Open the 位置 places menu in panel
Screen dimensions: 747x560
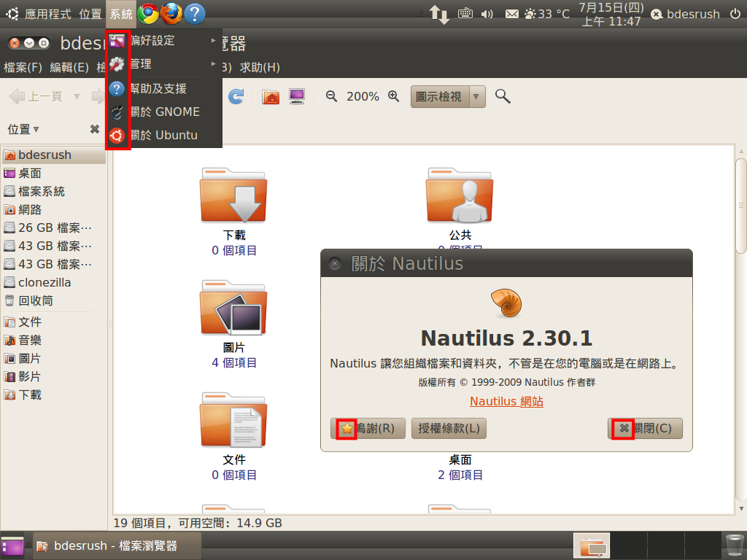(90, 15)
